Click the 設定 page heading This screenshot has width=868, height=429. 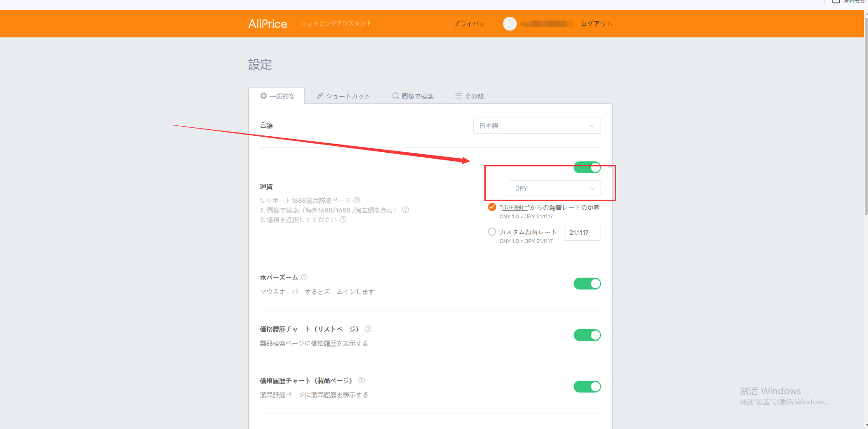[260, 65]
